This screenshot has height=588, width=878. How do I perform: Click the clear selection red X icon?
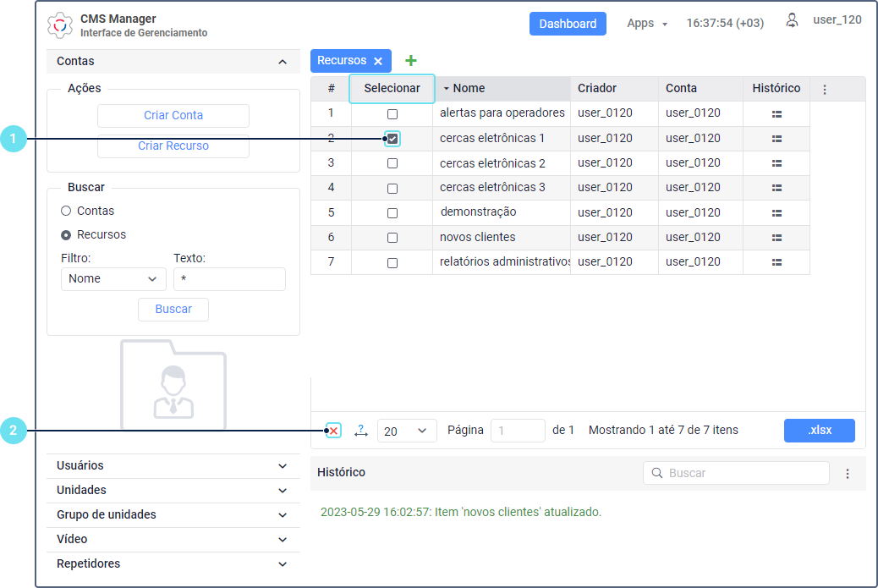[334, 431]
